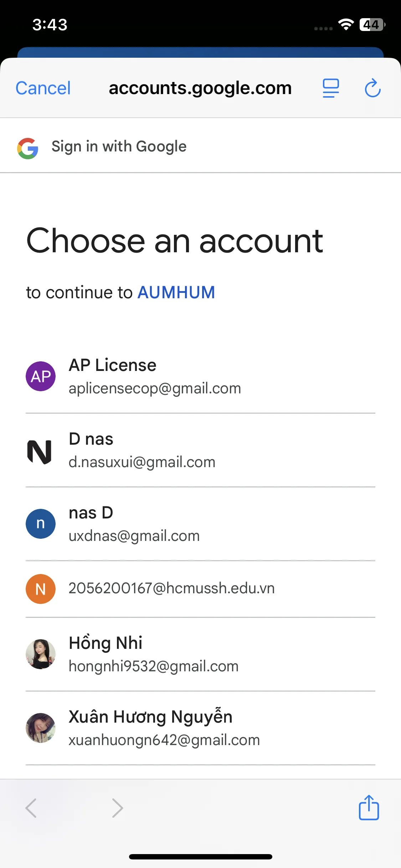Screen dimensions: 401x868
Task: Go back with left chevron arrow
Action: 31,808
